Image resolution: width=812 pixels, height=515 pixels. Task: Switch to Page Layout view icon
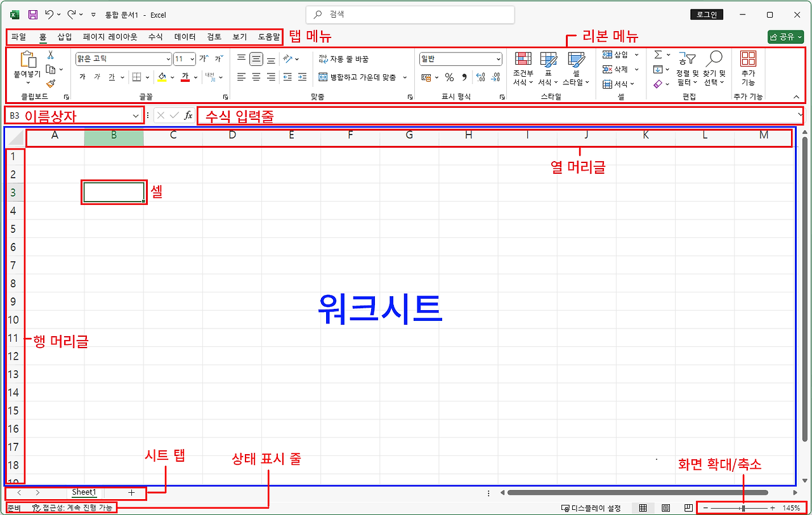pyautogui.click(x=665, y=508)
